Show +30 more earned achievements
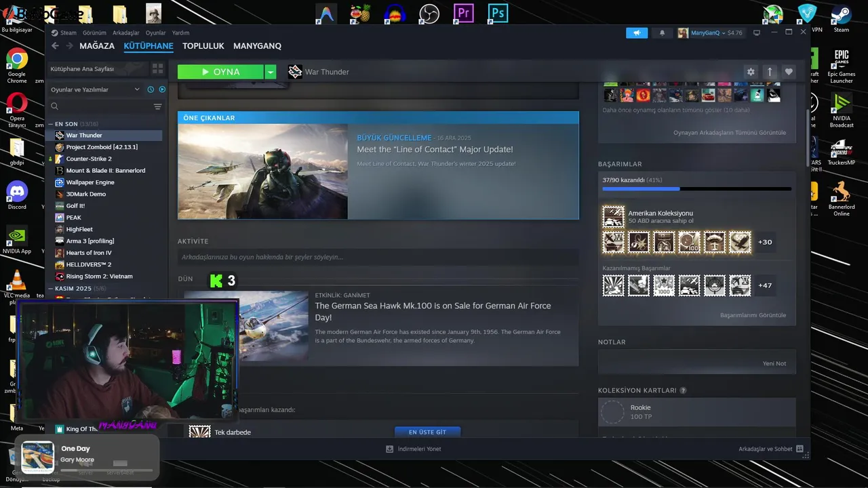The width and height of the screenshot is (868, 488). point(765,242)
